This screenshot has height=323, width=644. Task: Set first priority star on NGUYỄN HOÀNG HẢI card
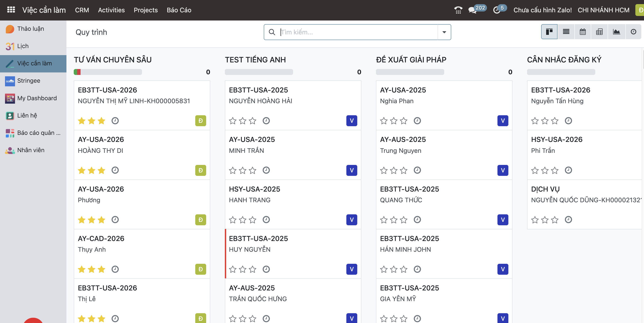233,121
